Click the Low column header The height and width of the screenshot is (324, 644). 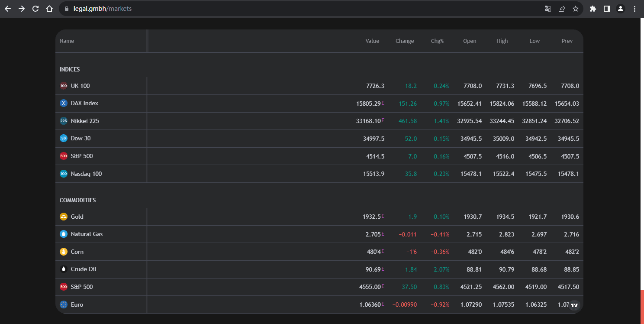pyautogui.click(x=535, y=41)
